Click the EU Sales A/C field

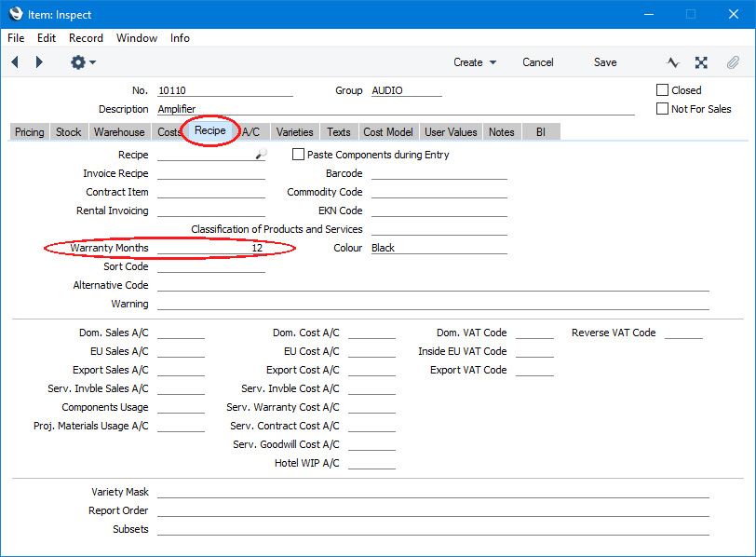[x=181, y=351]
